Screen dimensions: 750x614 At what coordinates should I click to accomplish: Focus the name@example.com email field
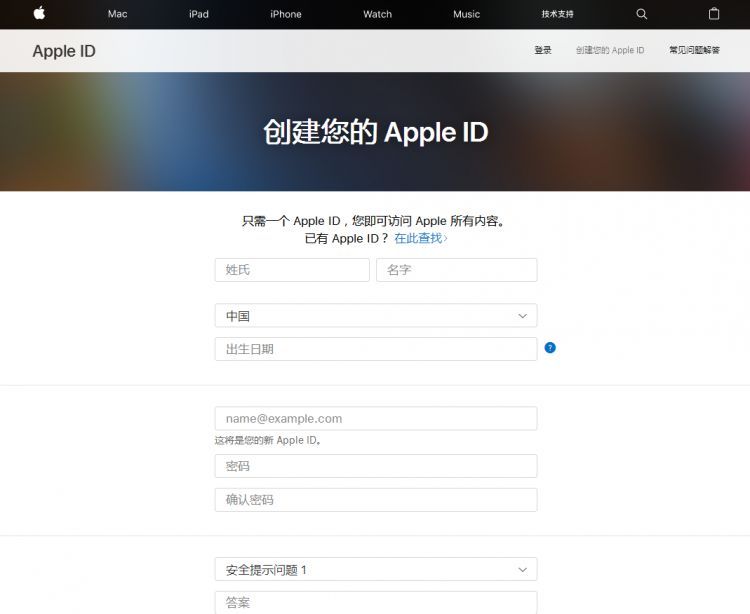pyautogui.click(x=376, y=418)
